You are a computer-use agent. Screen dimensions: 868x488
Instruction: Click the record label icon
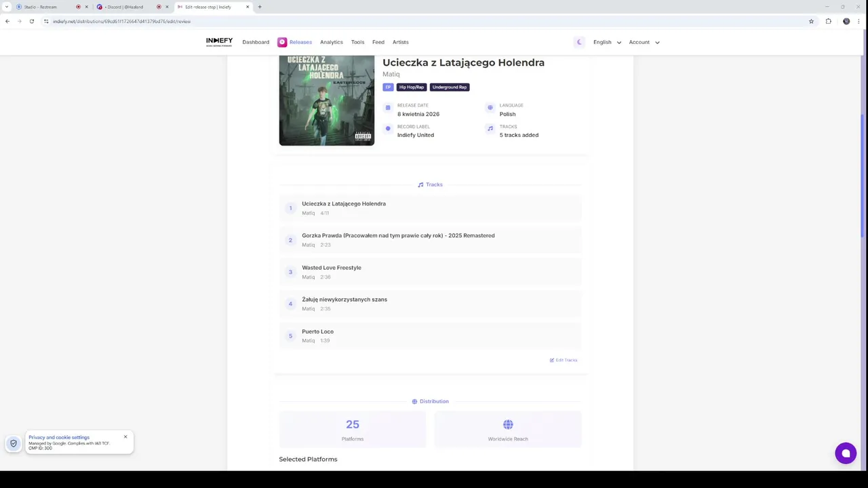click(388, 128)
